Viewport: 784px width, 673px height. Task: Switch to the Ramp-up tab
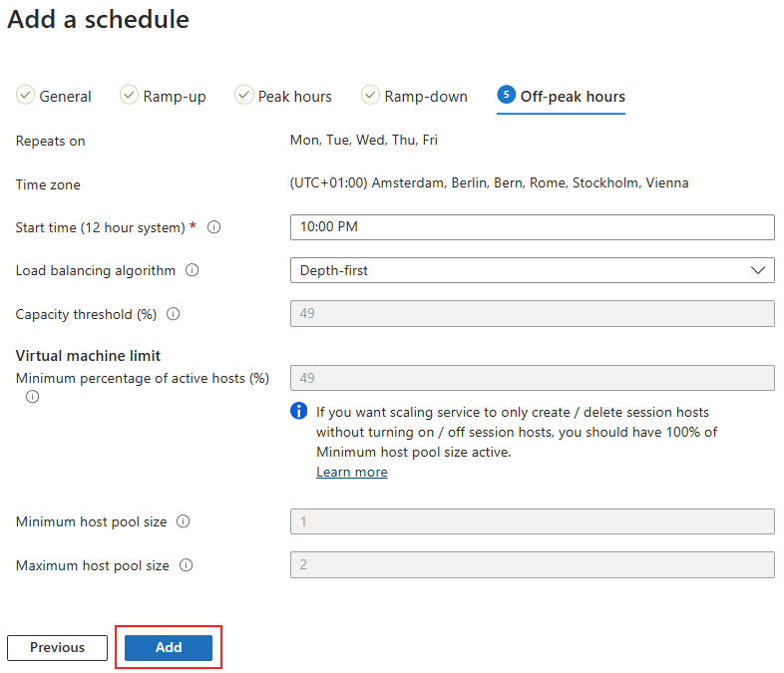(163, 96)
